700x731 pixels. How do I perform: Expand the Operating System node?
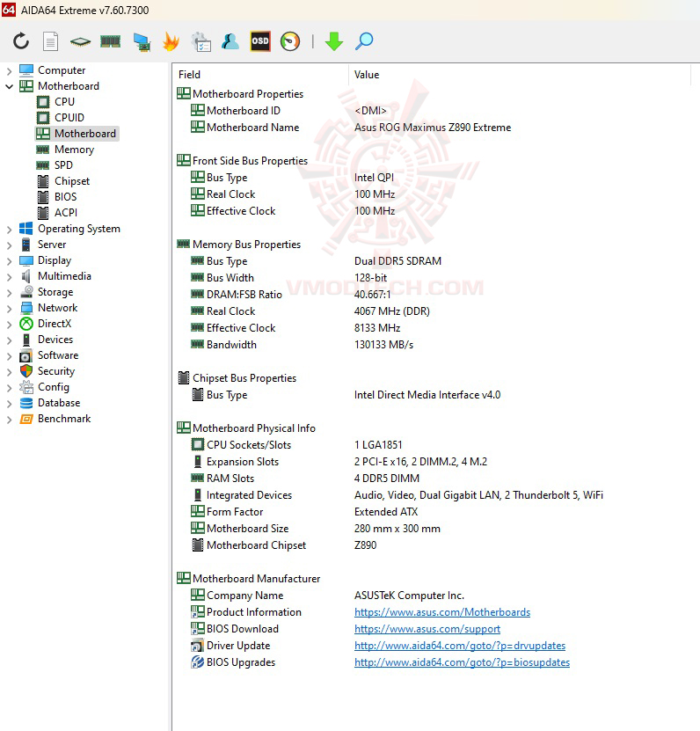click(9, 229)
